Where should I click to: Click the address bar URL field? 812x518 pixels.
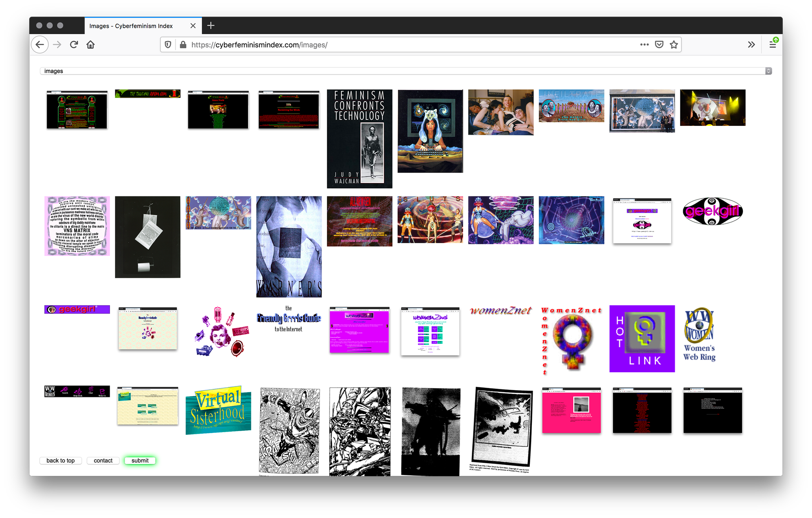point(406,45)
